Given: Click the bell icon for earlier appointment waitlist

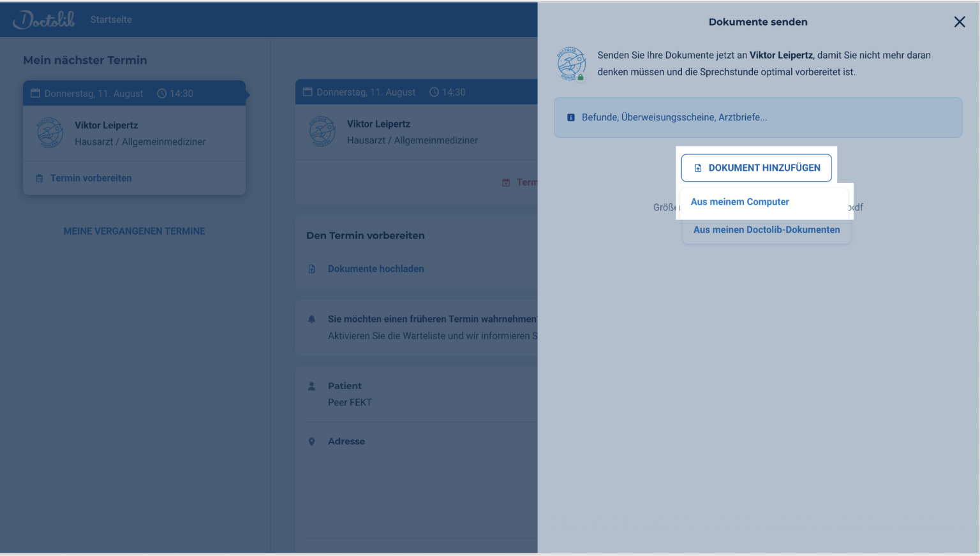Looking at the screenshot, I should pos(312,319).
